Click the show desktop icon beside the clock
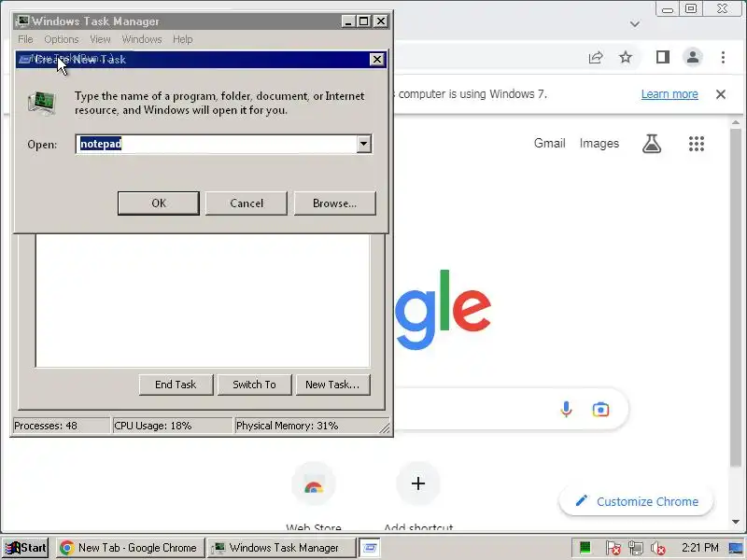This screenshot has width=747, height=560. 736,548
